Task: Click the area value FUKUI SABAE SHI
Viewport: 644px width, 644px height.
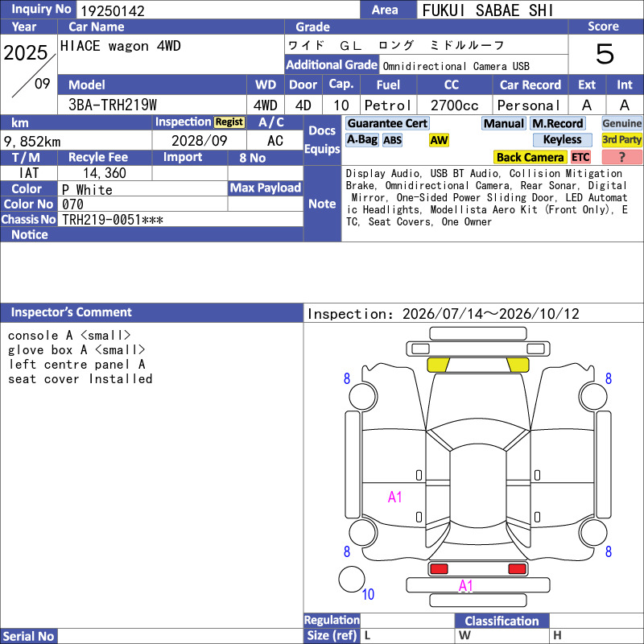Action: (488, 10)
